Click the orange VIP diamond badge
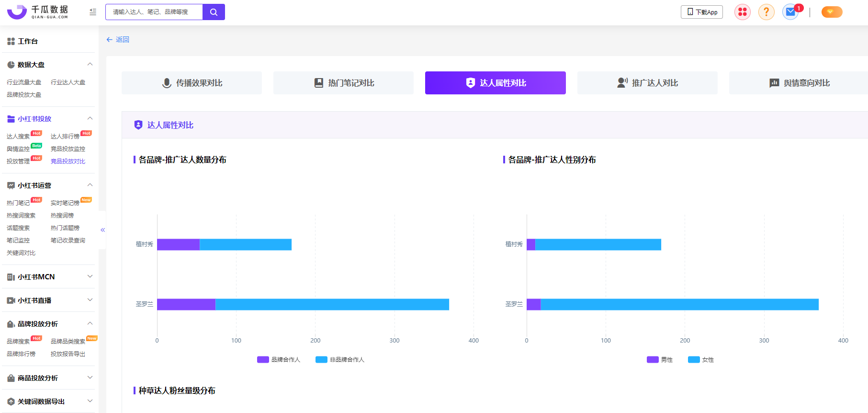868x413 pixels. click(x=832, y=12)
